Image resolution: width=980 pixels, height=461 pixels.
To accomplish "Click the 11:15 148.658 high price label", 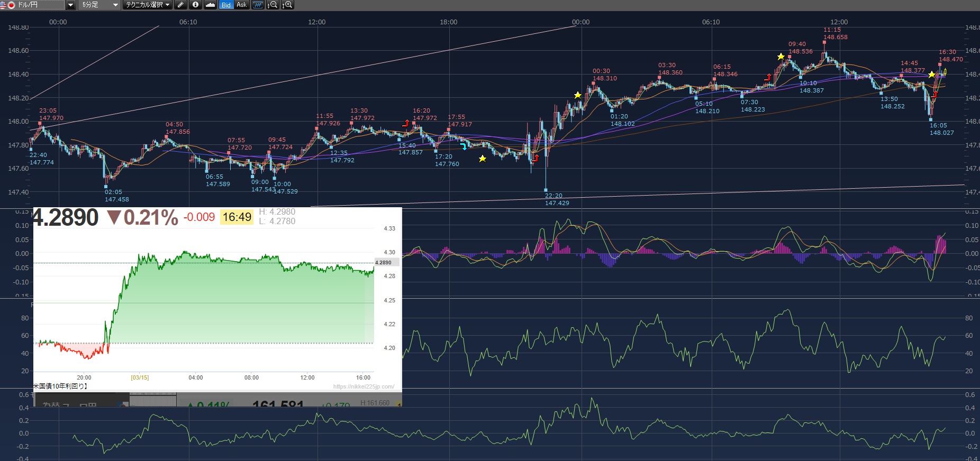I will coord(835,33).
